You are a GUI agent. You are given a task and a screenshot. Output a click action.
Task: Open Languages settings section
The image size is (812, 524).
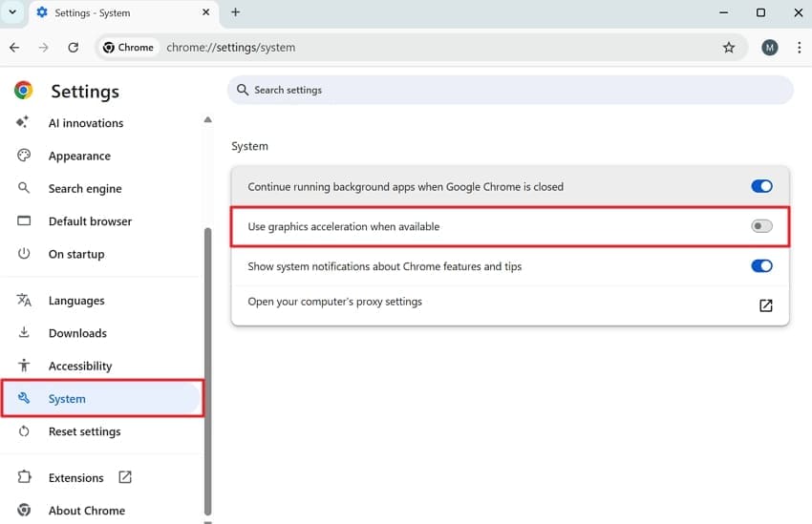76,301
